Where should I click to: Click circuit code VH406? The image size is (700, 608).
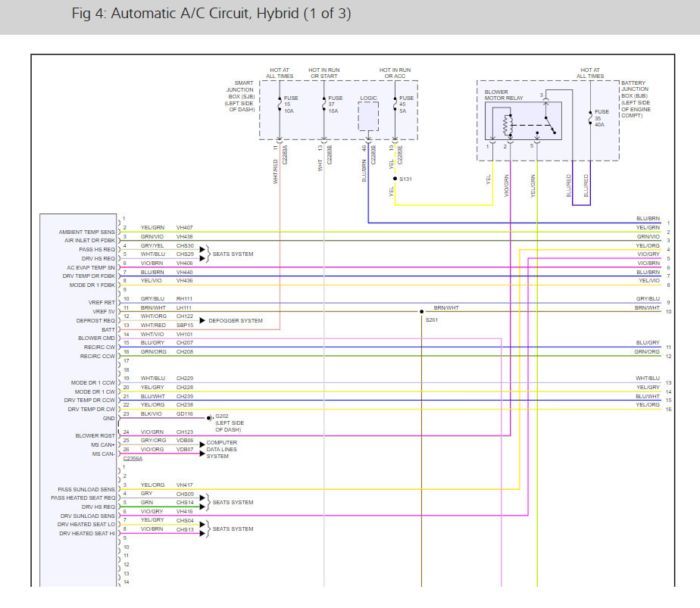[184, 263]
